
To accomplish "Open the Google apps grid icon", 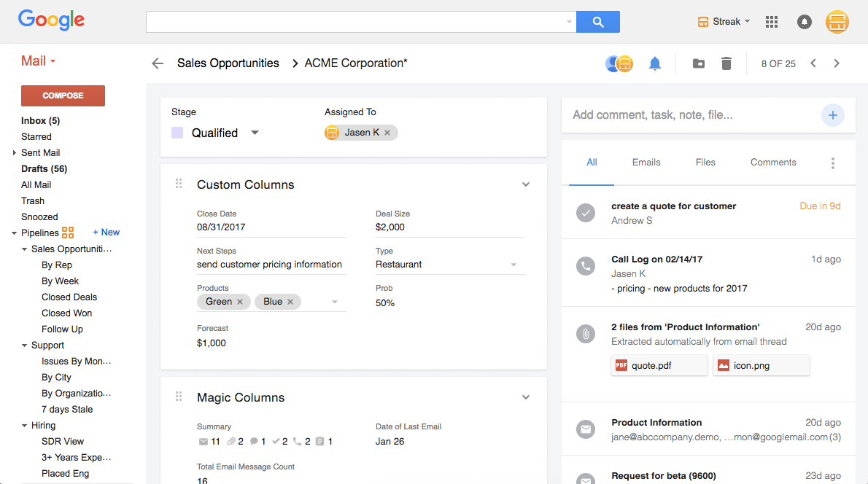I will 772,22.
